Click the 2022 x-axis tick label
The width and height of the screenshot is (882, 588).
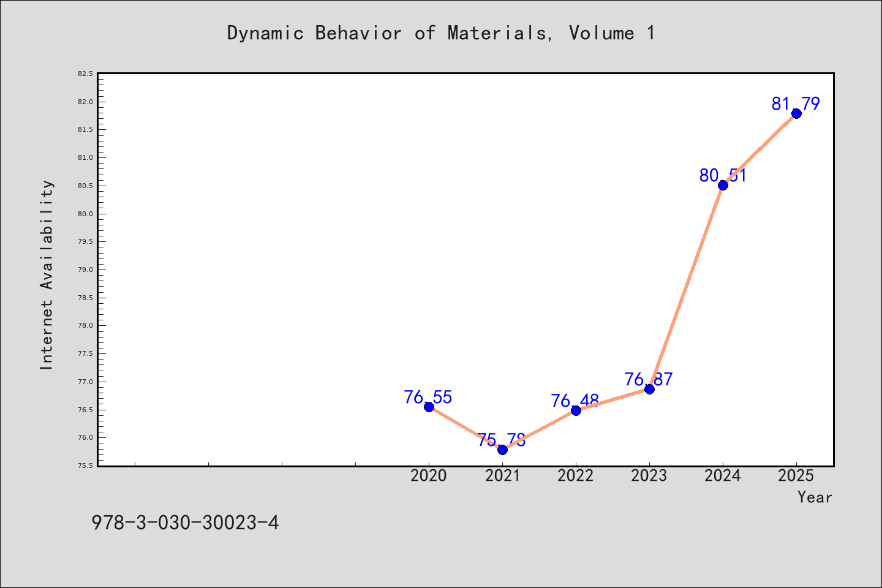point(576,475)
